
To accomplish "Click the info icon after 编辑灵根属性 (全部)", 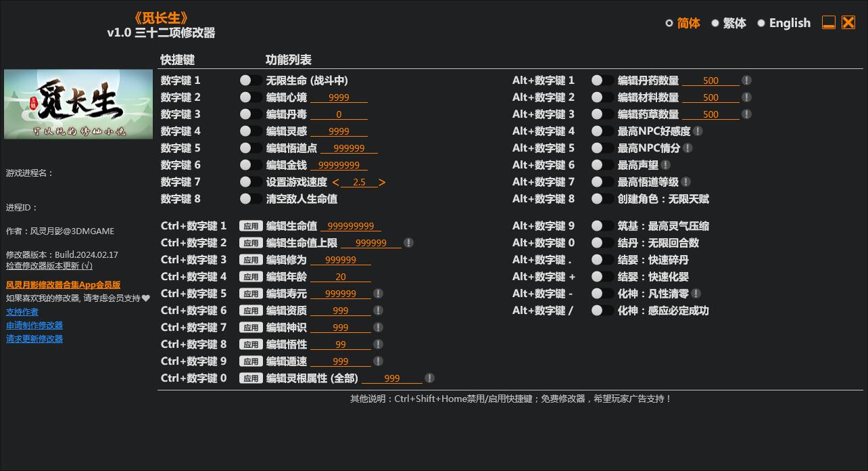I will click(430, 378).
